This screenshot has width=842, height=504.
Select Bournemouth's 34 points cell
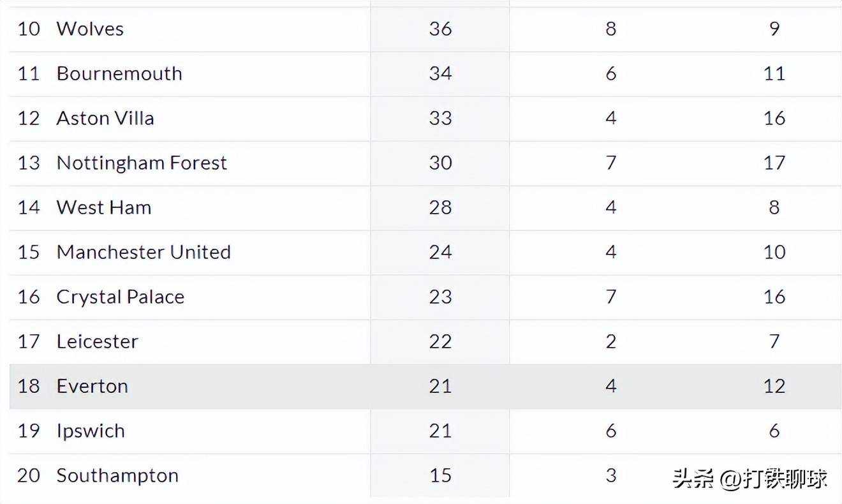click(x=440, y=73)
